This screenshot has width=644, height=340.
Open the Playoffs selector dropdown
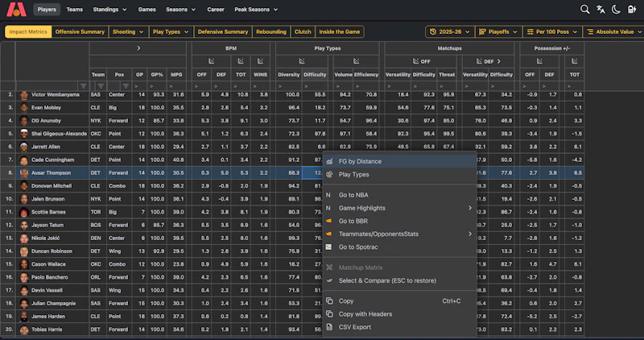click(498, 31)
